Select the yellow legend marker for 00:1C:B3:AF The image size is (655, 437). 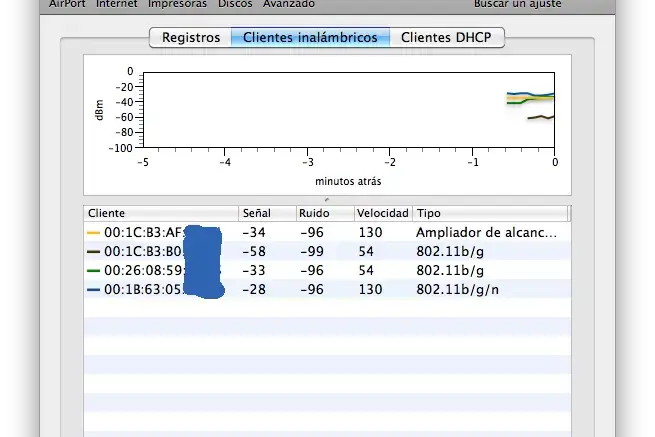[93, 233]
